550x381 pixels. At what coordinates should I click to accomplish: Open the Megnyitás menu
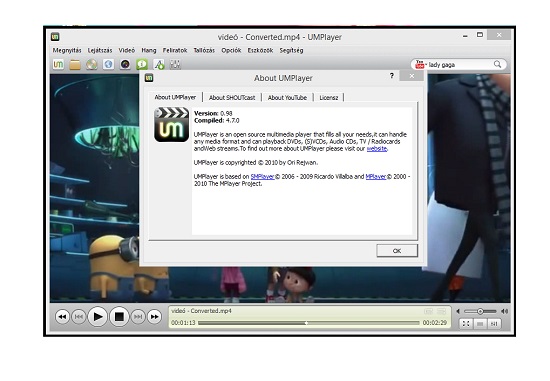(67, 50)
